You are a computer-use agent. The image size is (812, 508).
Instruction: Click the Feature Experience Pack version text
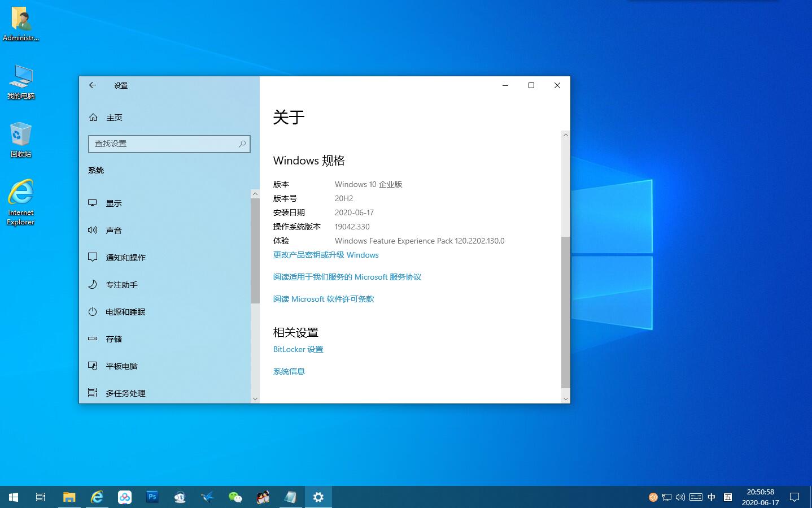click(420, 241)
